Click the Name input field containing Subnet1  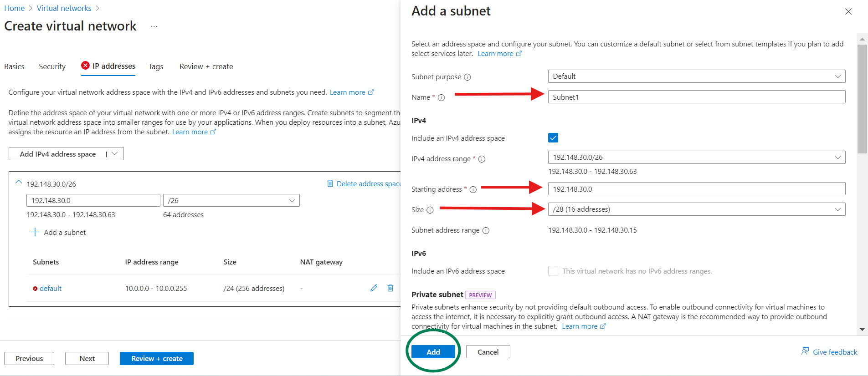pos(696,97)
